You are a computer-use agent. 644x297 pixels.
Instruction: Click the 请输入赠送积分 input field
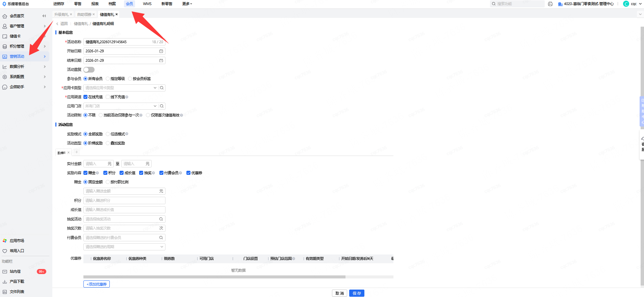tap(124, 200)
